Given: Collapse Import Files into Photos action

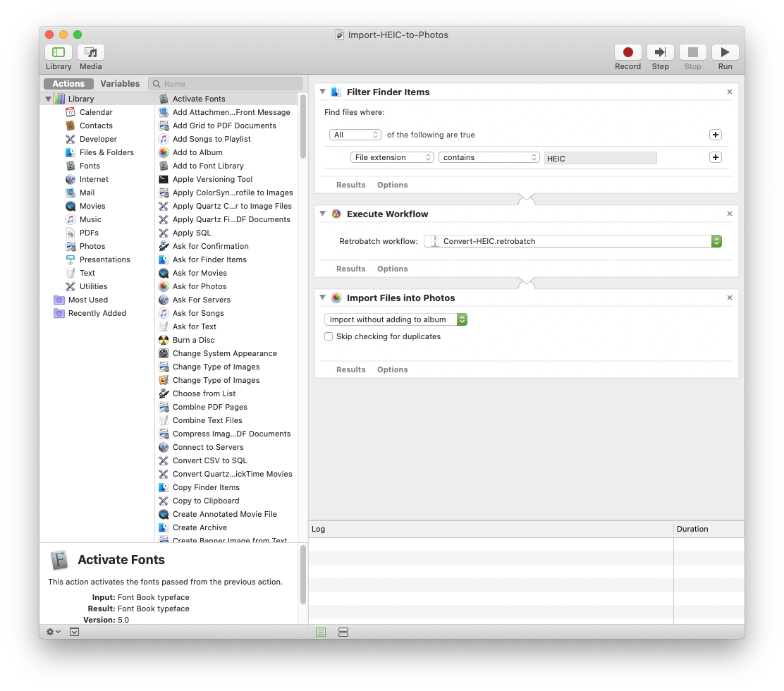Looking at the screenshot, I should point(322,298).
